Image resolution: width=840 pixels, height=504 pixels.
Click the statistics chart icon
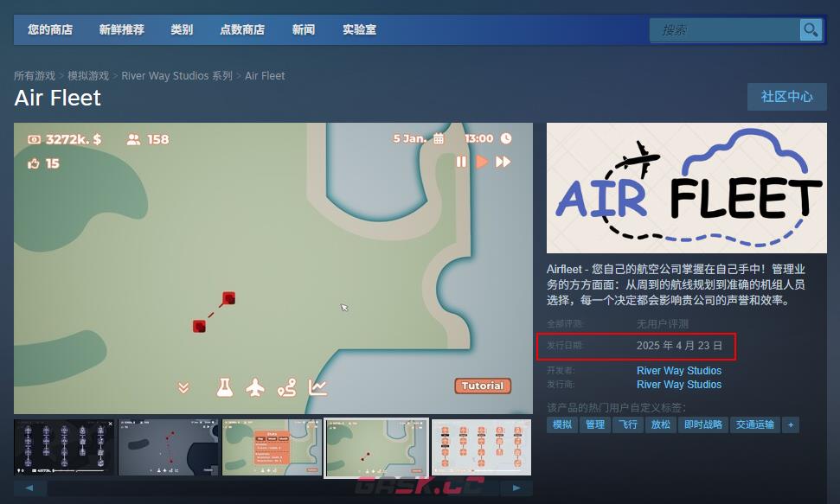[x=317, y=387]
